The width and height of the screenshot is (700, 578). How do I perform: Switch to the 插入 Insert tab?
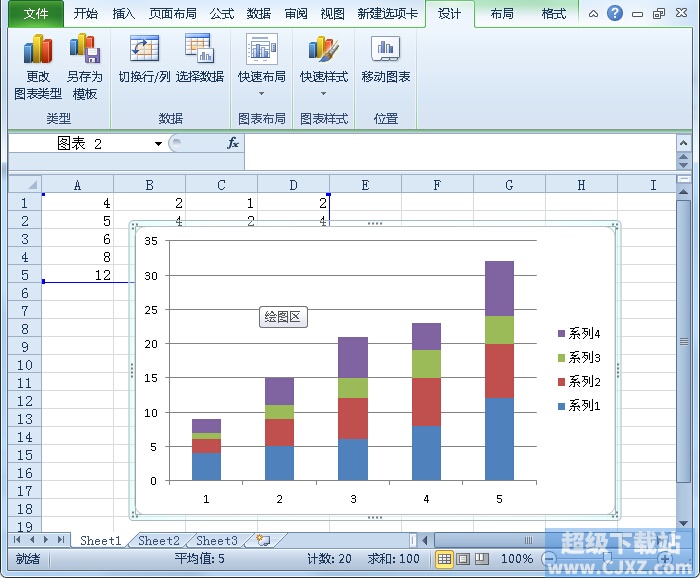123,14
